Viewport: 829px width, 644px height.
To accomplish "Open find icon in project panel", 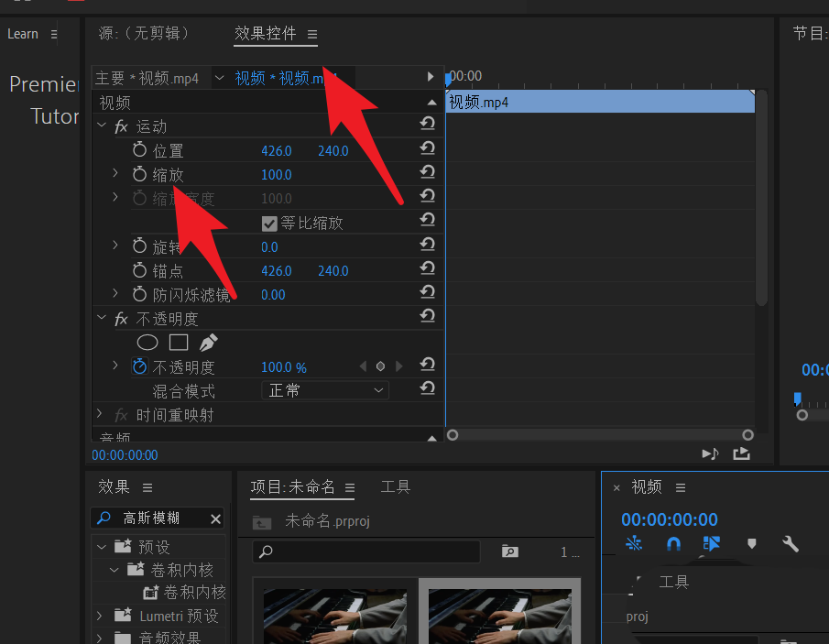I will (509, 551).
